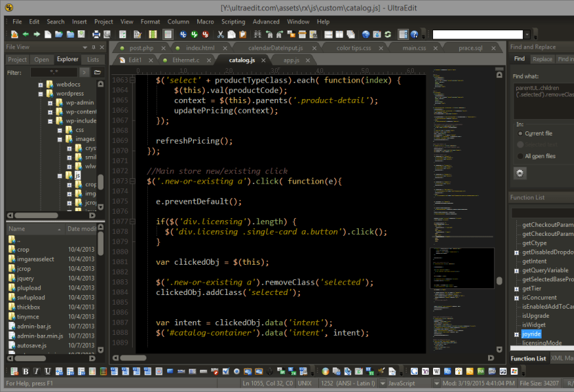The height and width of the screenshot is (392, 574).
Task: Create a new blank file
Action: [x=47, y=34]
